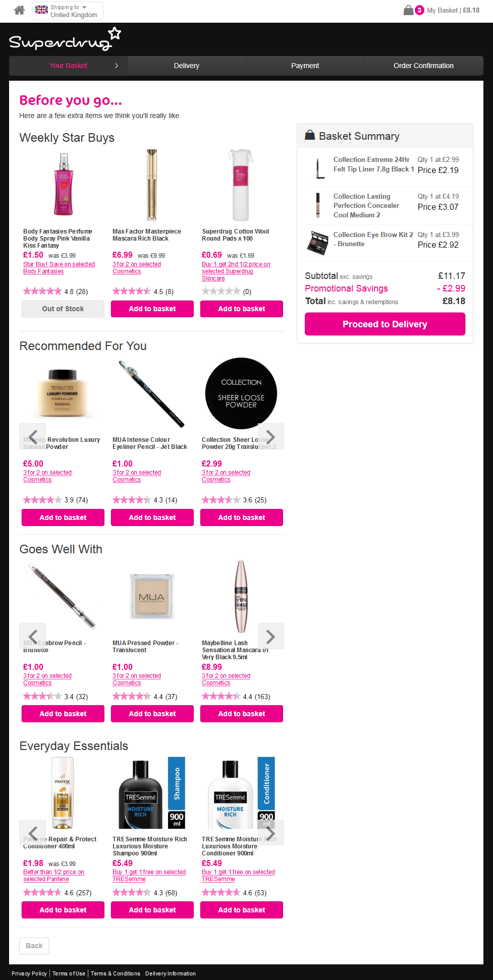This screenshot has height=980, width=493.
Task: Go back in Goes Well With carousel
Action: 33,636
